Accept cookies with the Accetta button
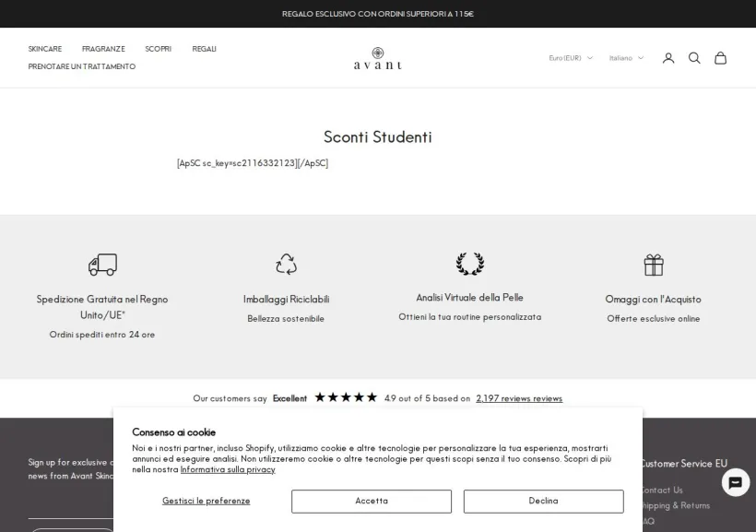 372,502
